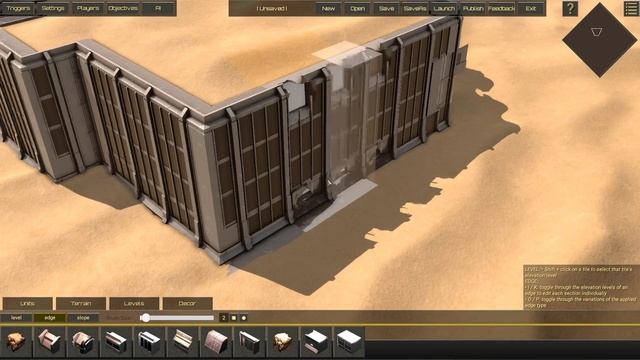Viewport: 640px width, 360px height.
Task: Click the brush size slider handle
Action: point(145,318)
